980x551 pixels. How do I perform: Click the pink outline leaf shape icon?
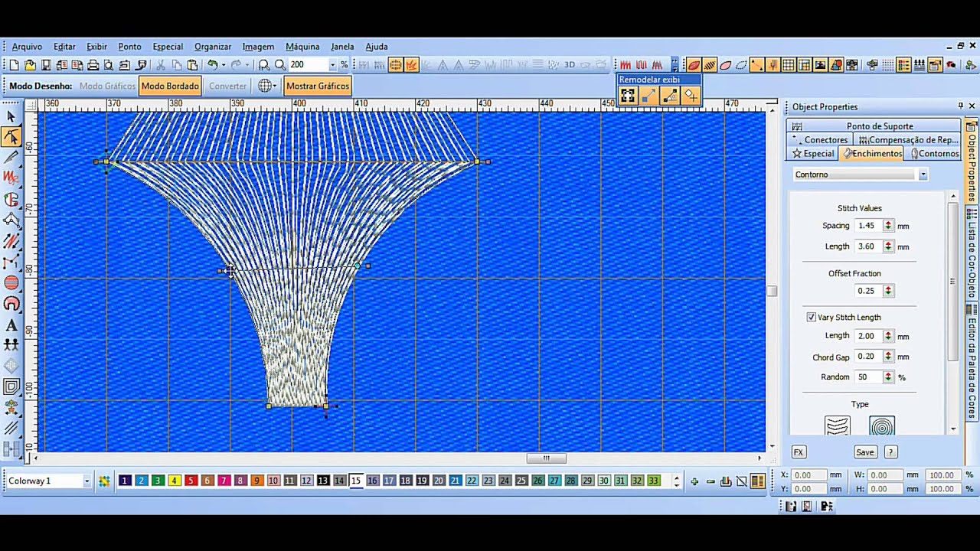[x=726, y=65]
